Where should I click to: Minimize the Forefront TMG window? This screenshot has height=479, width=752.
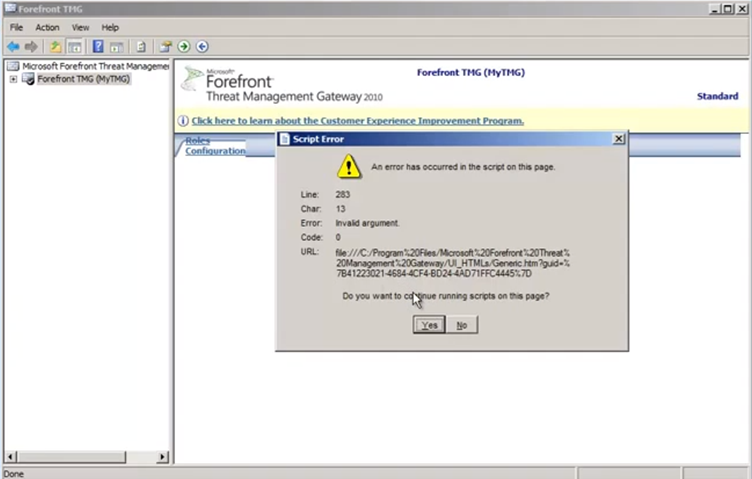tap(716, 9)
